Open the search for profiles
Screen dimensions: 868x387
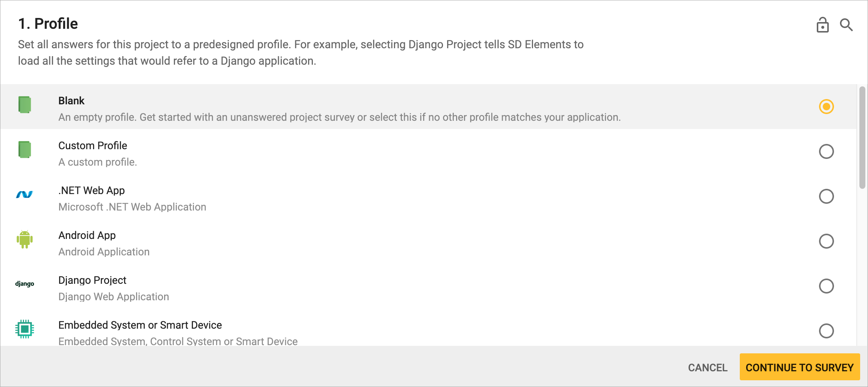[846, 25]
